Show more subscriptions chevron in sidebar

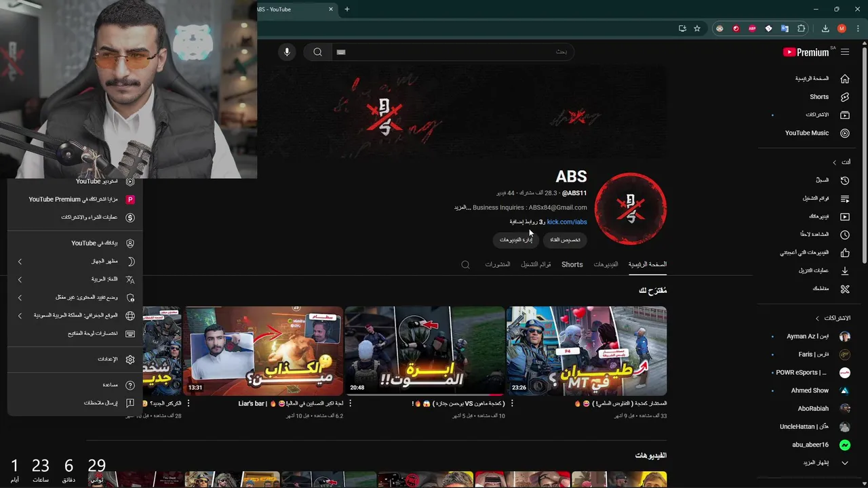[x=845, y=463]
